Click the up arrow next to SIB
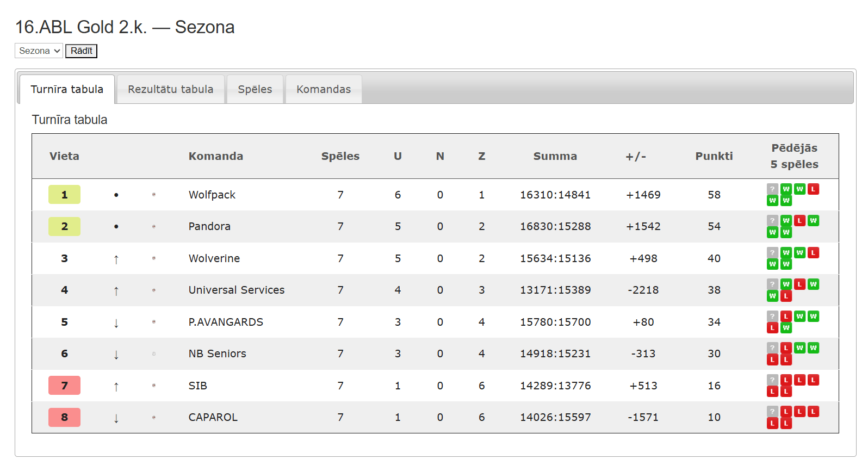 point(116,387)
